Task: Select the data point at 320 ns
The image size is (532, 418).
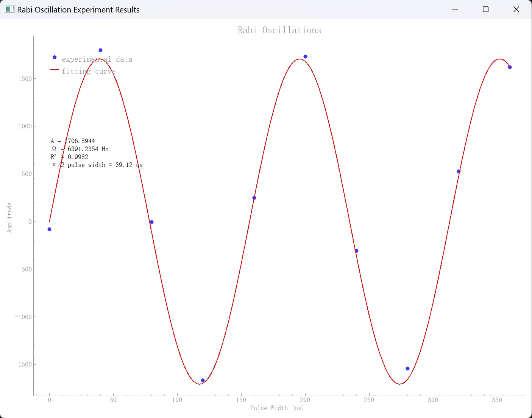Action: coord(459,172)
